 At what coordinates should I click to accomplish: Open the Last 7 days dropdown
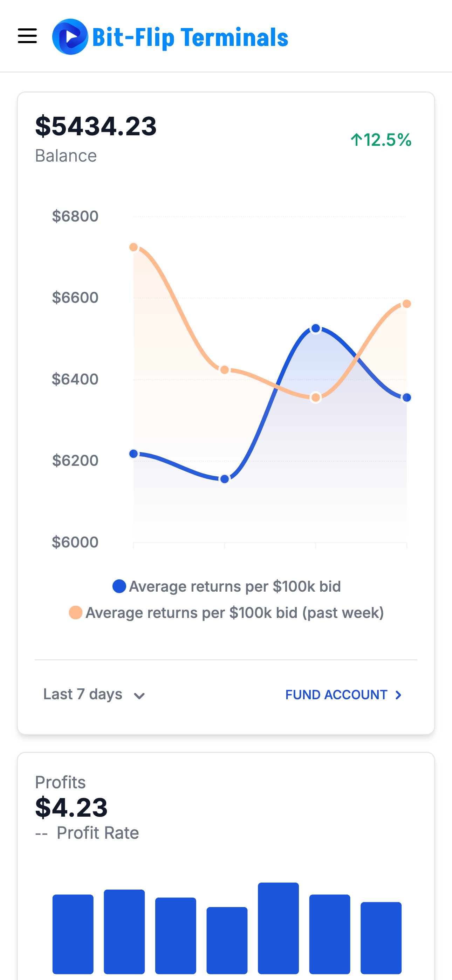point(83,694)
